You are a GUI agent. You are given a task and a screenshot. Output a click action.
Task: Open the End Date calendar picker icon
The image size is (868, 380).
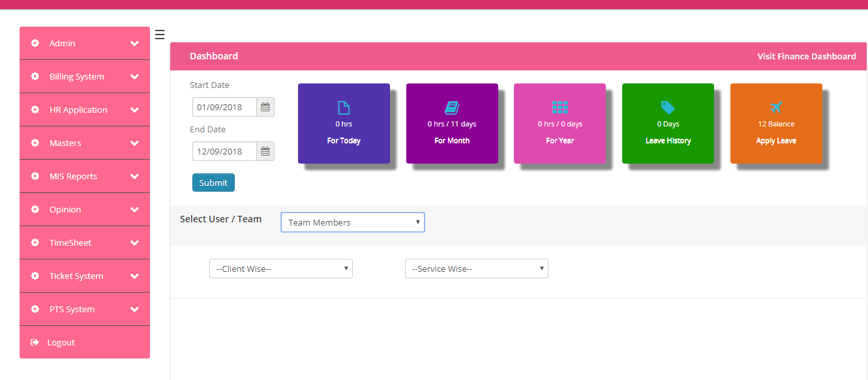[265, 151]
